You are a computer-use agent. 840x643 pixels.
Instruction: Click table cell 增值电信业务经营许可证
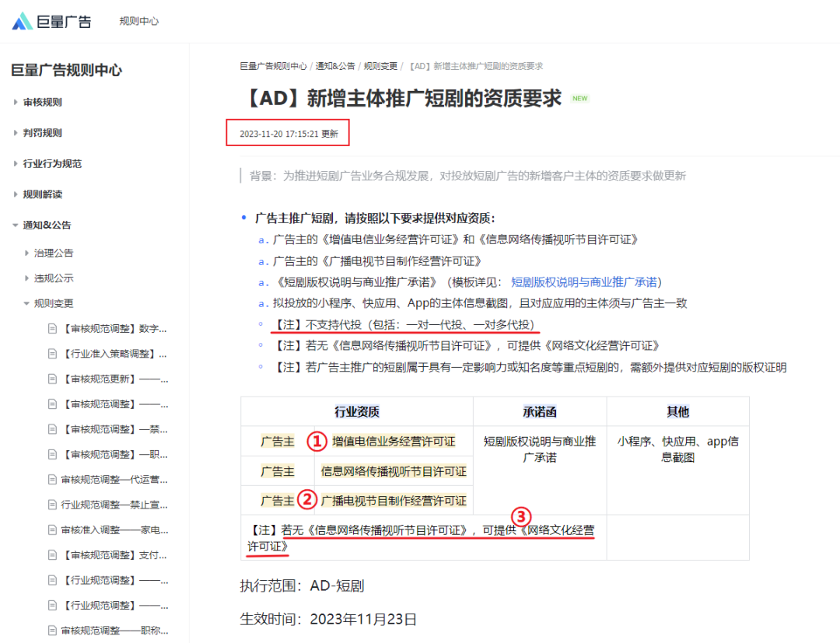(394, 441)
